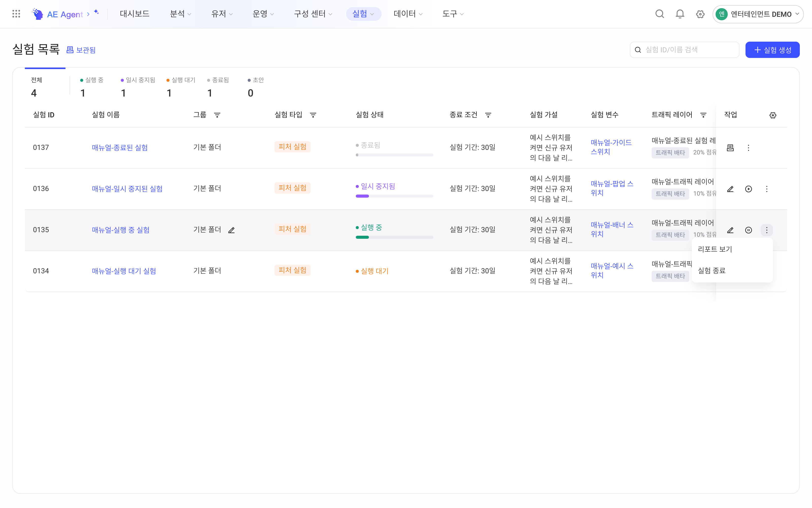Select 리포트 보기 from the menu
Viewport: 812px width, 508px height.
coord(732,249)
